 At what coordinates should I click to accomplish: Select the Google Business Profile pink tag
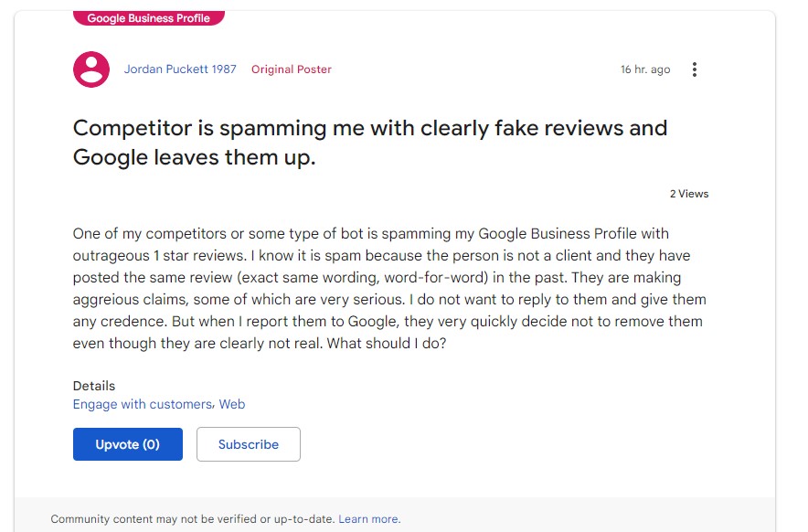point(148,18)
